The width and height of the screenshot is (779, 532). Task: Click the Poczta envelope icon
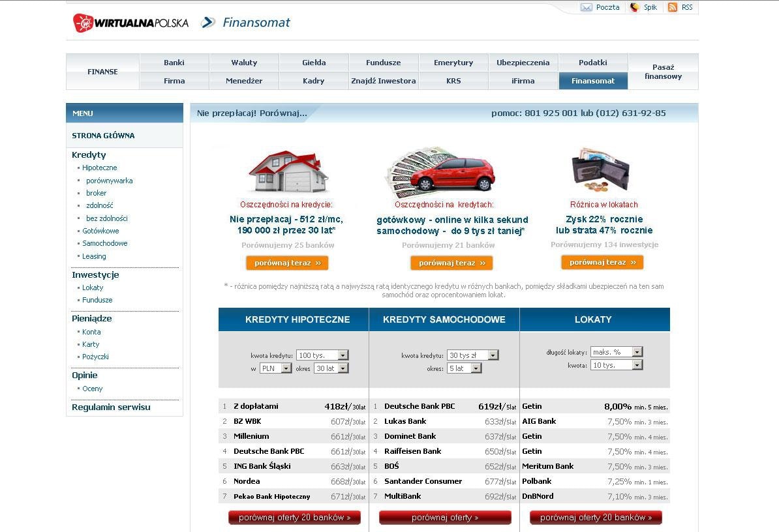point(587,7)
